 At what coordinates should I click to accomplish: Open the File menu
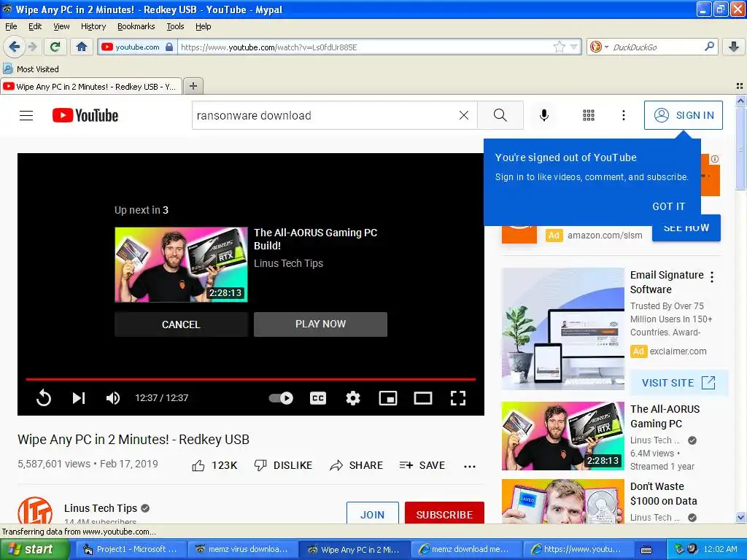click(11, 26)
